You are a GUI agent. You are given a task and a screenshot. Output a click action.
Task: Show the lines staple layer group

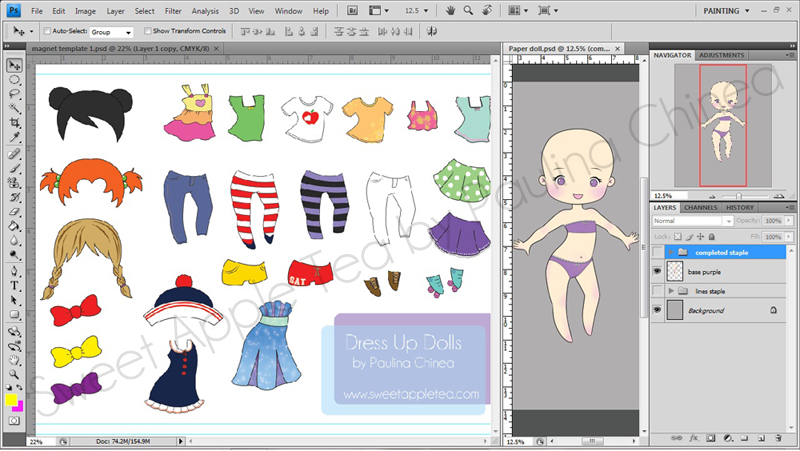[x=657, y=291]
